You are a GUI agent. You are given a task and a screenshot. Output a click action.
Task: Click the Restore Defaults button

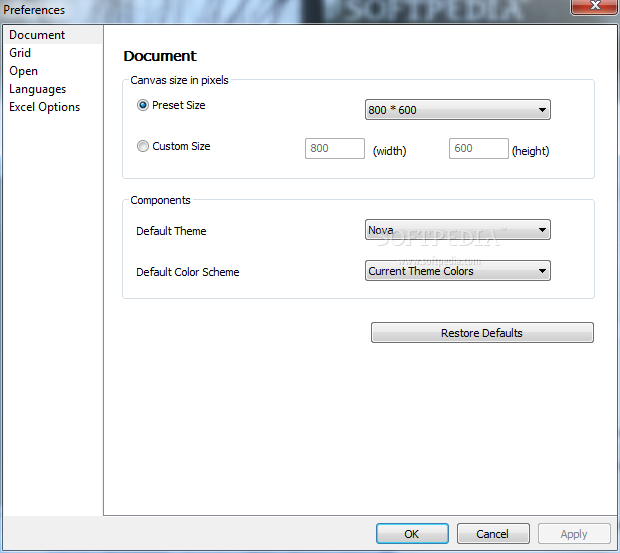482,333
